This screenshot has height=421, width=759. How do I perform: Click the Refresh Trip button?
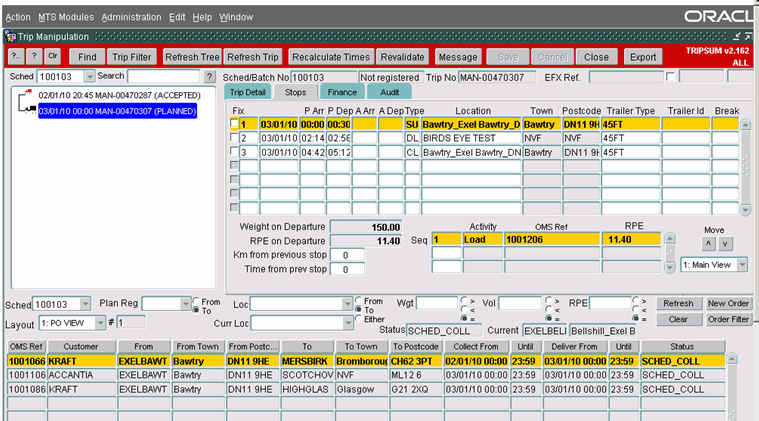[x=253, y=57]
